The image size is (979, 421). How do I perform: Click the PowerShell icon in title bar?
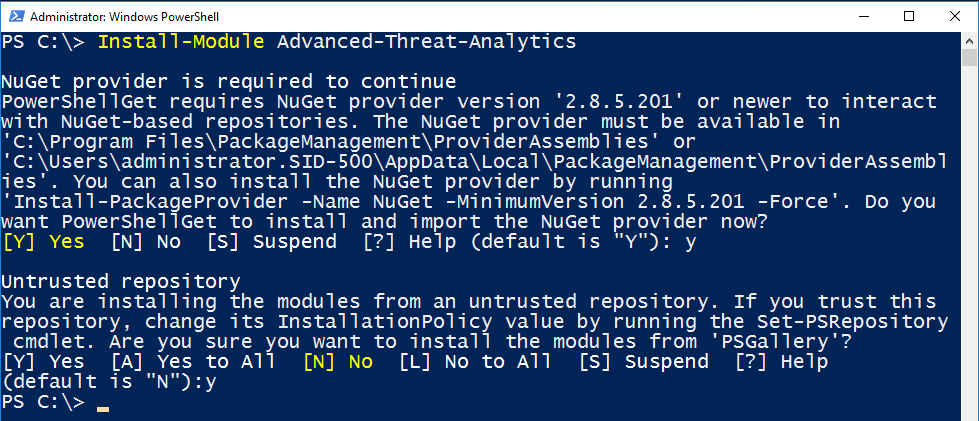tap(13, 15)
